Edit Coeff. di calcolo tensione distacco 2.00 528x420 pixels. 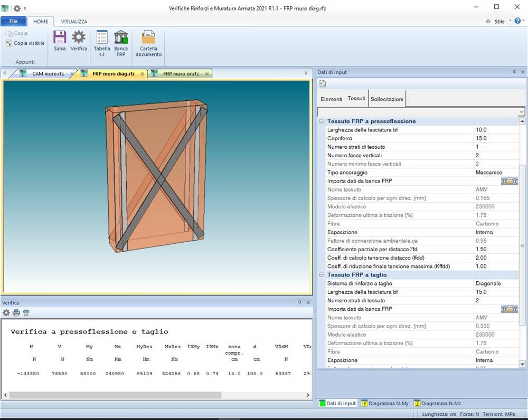pos(496,258)
